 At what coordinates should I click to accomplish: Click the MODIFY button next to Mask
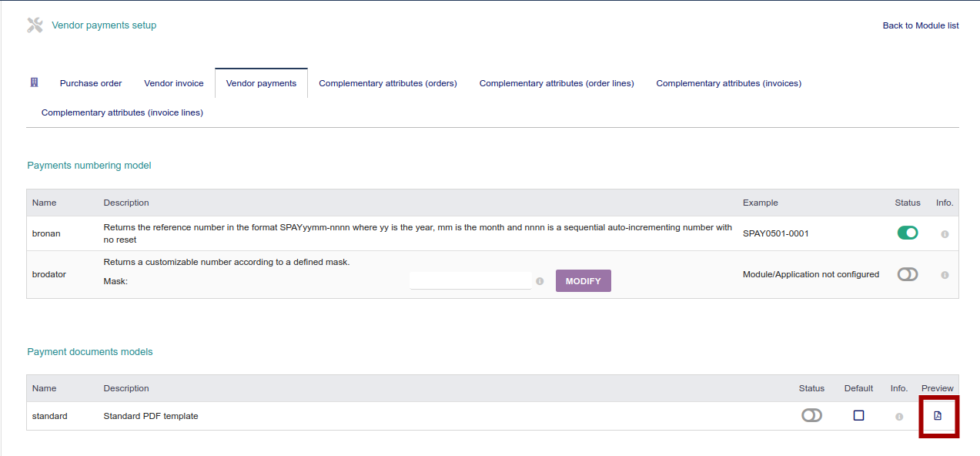583,280
